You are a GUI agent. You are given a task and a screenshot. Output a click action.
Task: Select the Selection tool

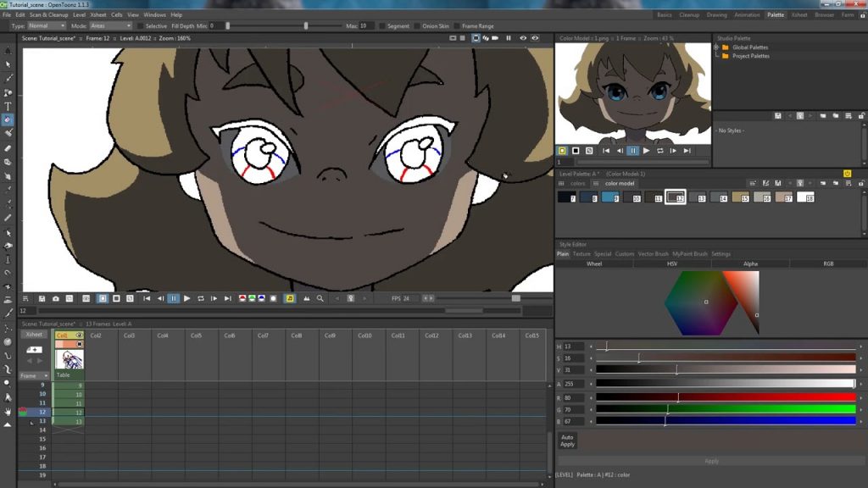(x=8, y=64)
